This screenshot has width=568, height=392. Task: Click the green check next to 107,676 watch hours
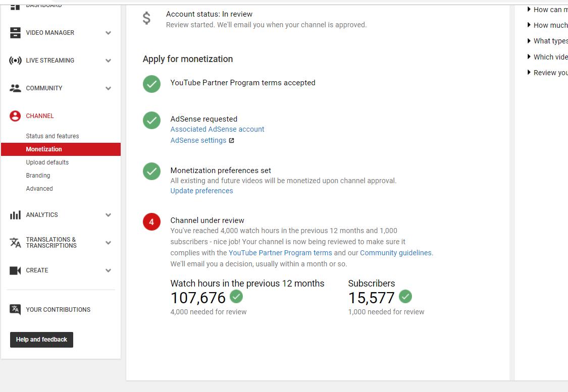click(x=236, y=297)
